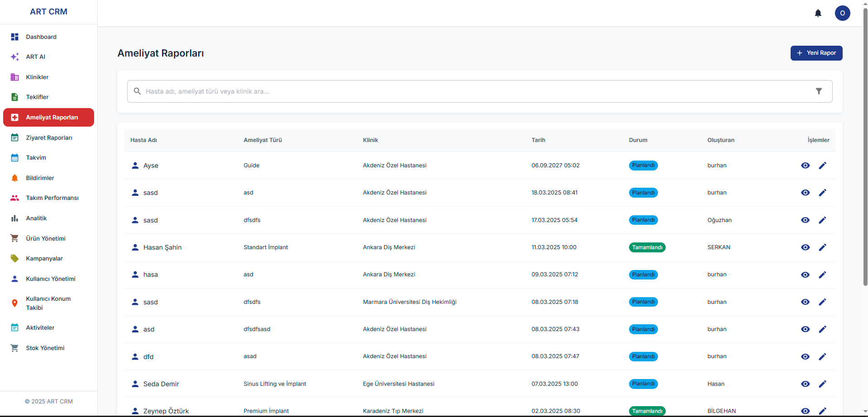Image resolution: width=868 pixels, height=417 pixels.
Task: Edit Hasan Şahin's report with pencil icon
Action: coord(822,247)
